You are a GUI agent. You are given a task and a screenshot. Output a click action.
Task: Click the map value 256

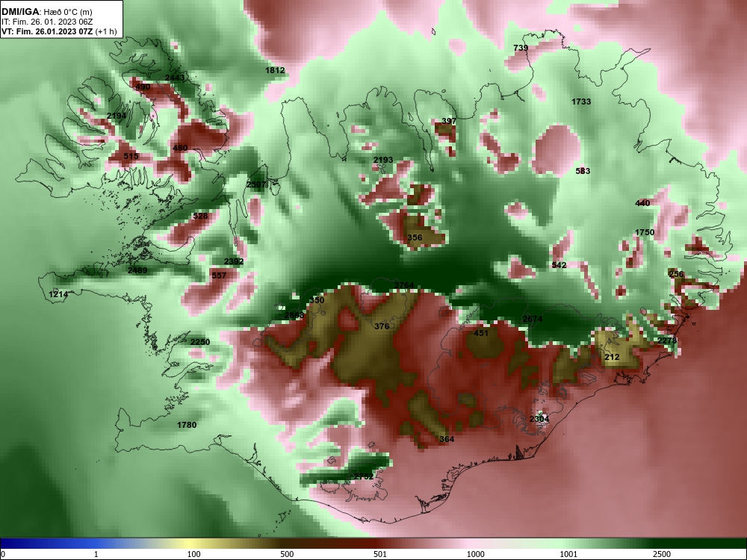[x=677, y=274]
